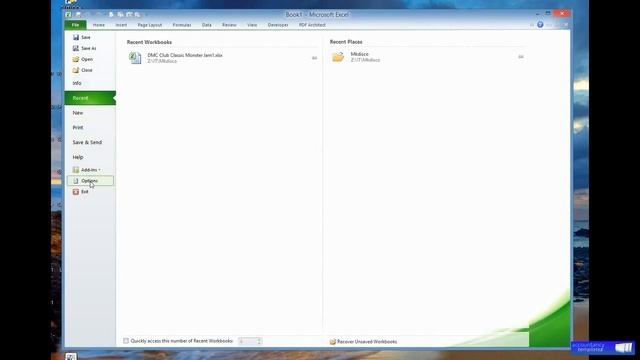Select Open in the backstage sidebar

coord(83,59)
